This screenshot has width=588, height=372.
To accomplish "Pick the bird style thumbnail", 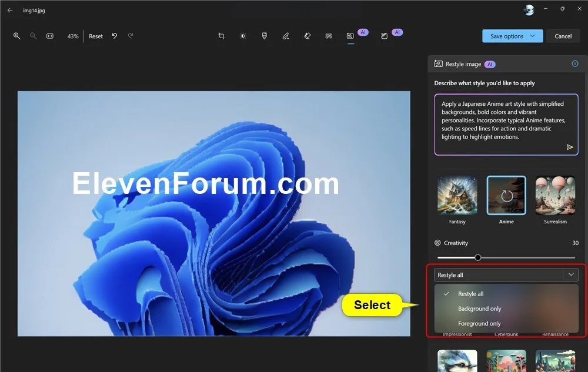I will click(x=457, y=361).
